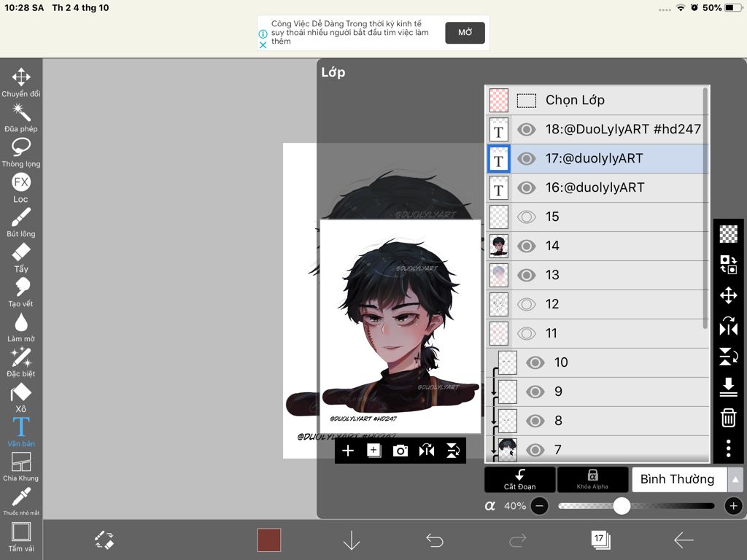Open layers panel via the 17 layers icon
The height and width of the screenshot is (560, 747).
(x=600, y=540)
